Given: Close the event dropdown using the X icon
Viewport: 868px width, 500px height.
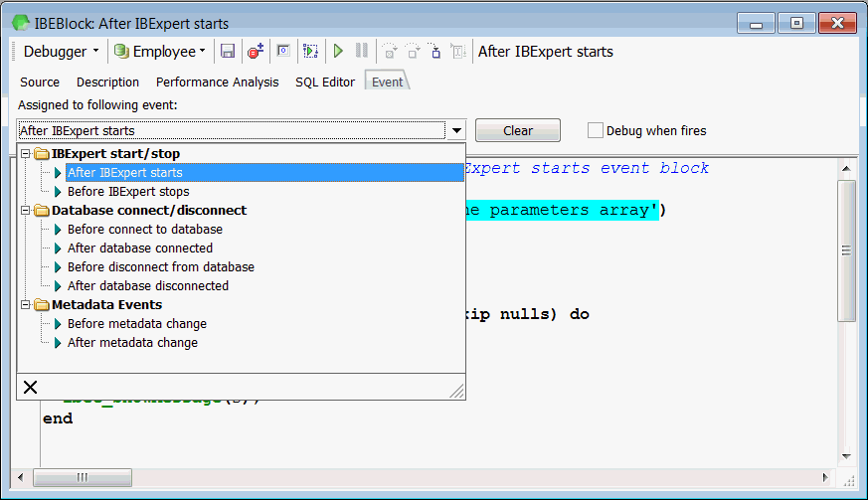Looking at the screenshot, I should click(31, 387).
